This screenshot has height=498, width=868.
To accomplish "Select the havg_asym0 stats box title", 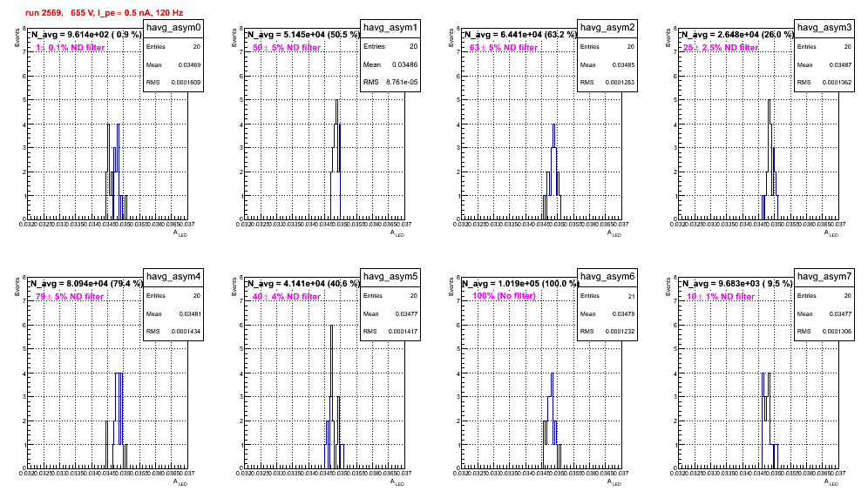I will point(173,27).
